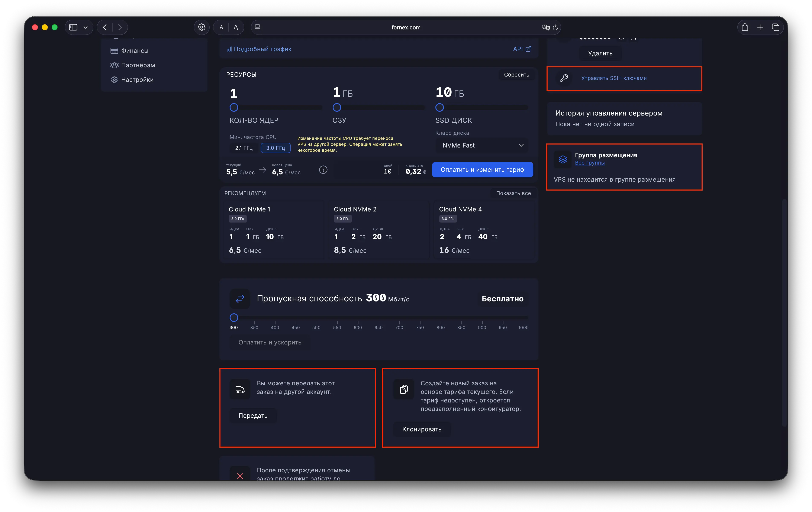Open the page reader icon in address bar
The width and height of the screenshot is (812, 512).
[258, 27]
